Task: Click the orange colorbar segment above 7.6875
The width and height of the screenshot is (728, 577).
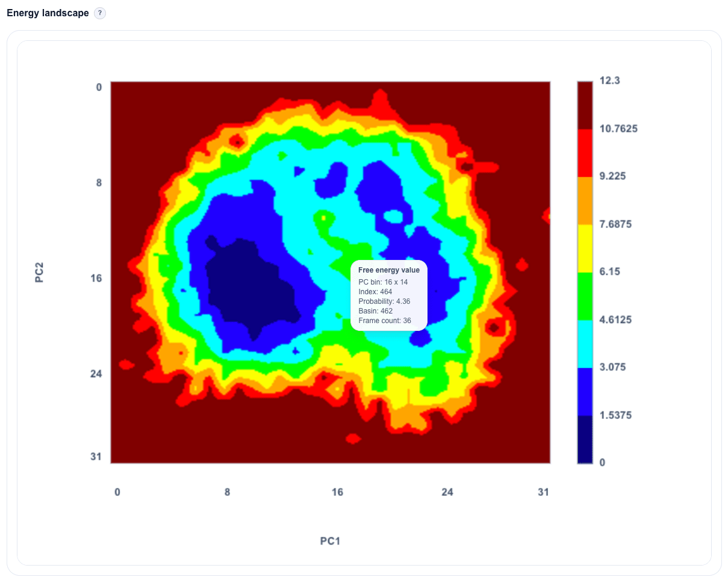Action: point(585,200)
